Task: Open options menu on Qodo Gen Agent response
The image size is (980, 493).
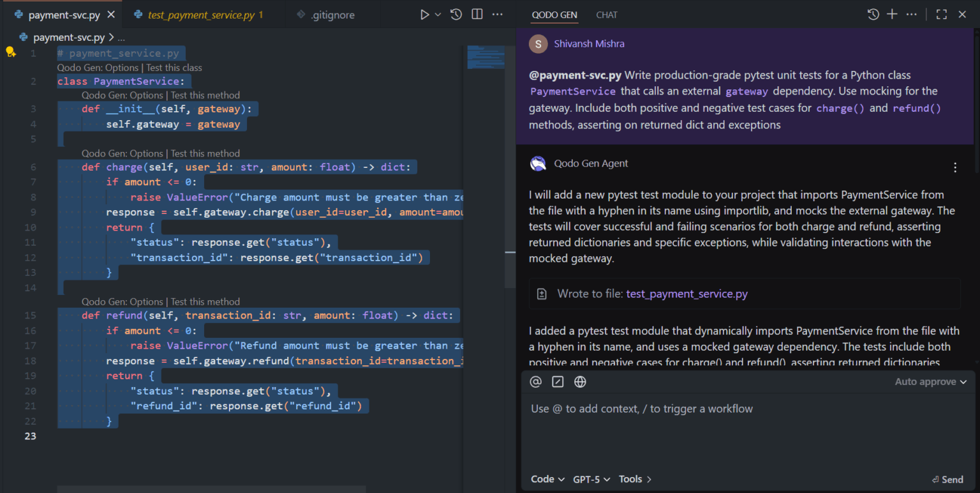Action: click(x=955, y=167)
